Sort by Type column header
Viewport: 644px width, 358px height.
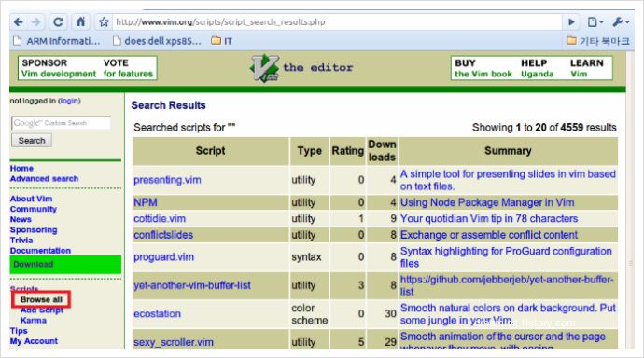(310, 151)
